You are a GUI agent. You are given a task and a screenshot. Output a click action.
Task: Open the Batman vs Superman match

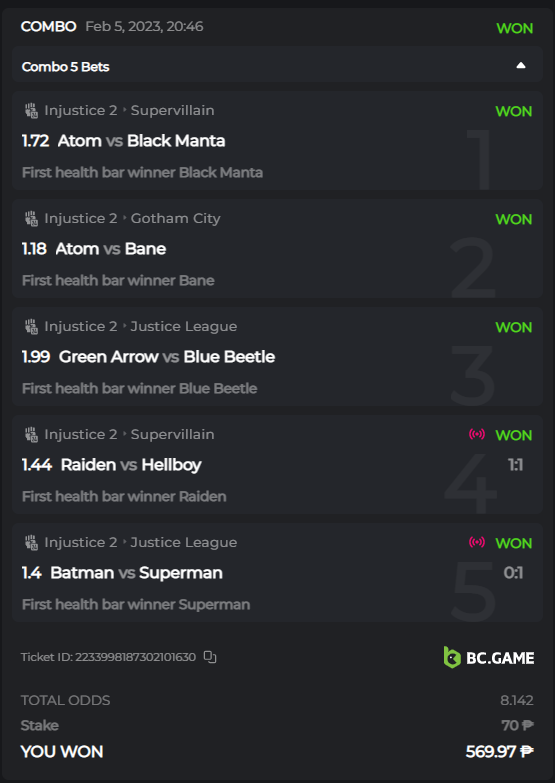pos(136,572)
